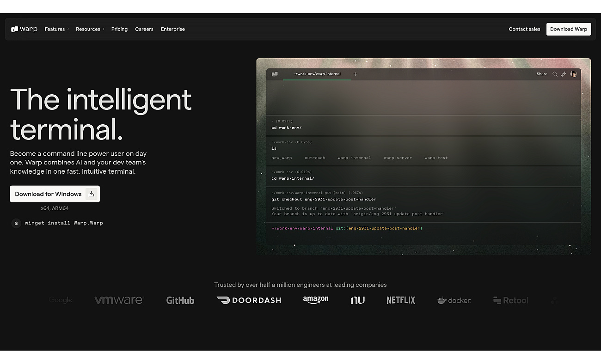Add a new terminal tab
Image resolution: width=601 pixels, height=364 pixels.
pos(355,74)
